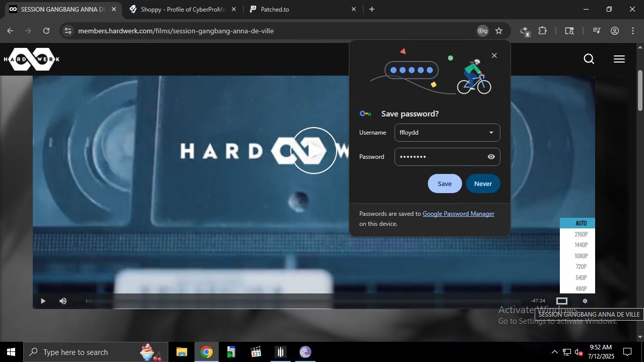
Task: Click the HARDWERK logo
Action: (x=31, y=58)
